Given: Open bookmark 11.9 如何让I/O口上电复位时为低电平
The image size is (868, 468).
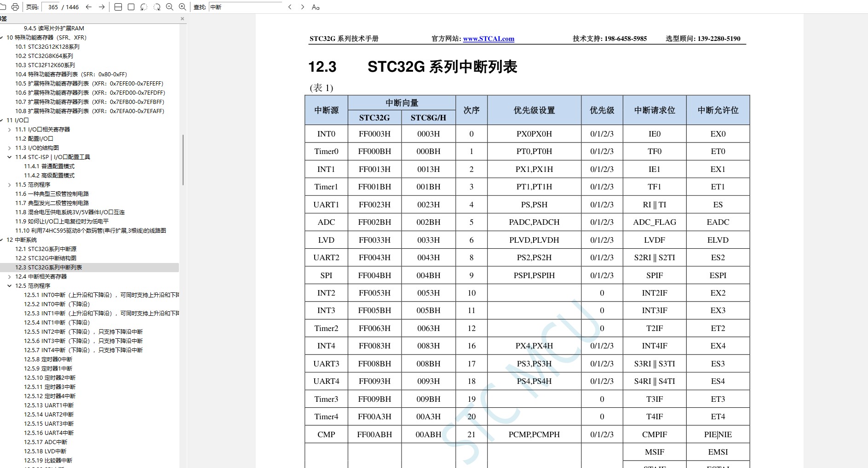Looking at the screenshot, I should (62, 222).
